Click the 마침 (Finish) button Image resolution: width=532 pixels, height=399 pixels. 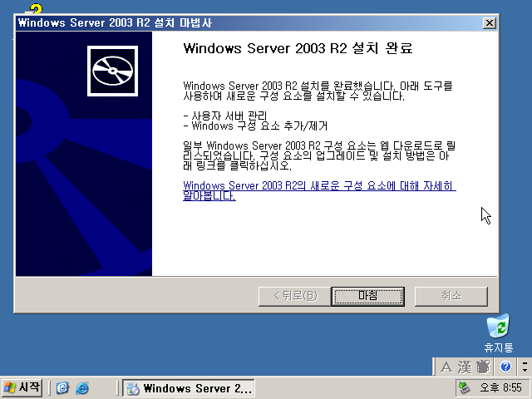click(x=367, y=296)
